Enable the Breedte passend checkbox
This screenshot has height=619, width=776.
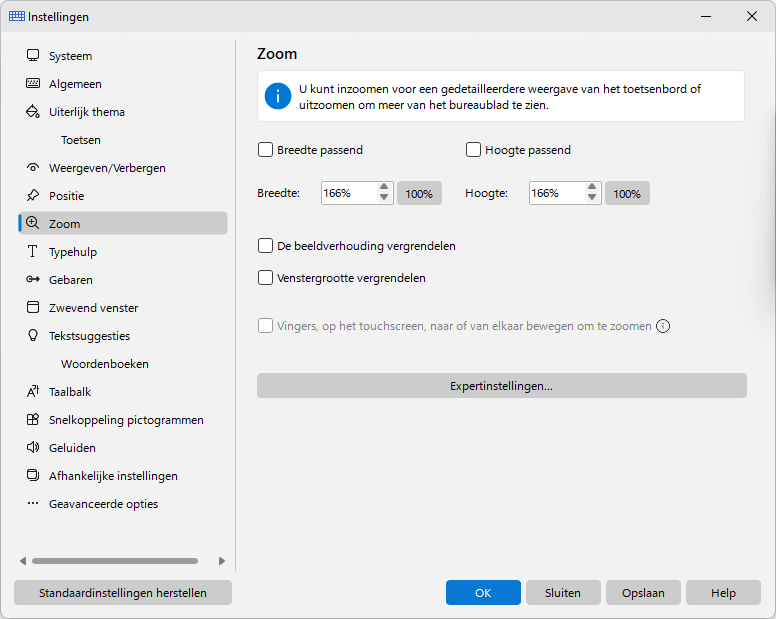[265, 149]
